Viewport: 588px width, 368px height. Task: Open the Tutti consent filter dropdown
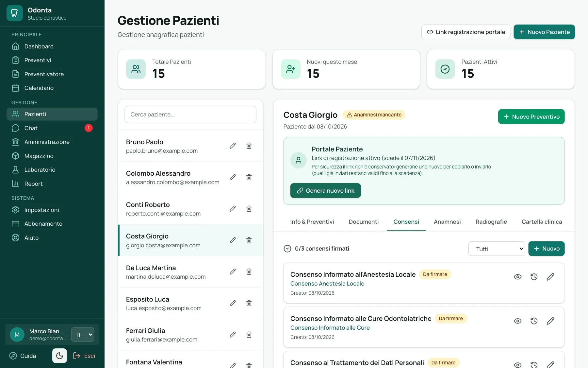497,249
